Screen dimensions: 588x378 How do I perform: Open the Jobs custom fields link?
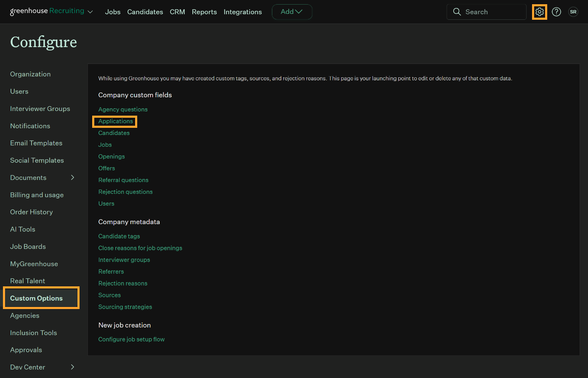(x=105, y=145)
